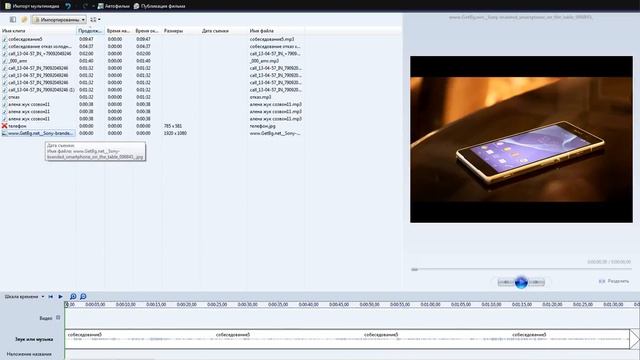Toggle the tasks pane icon left of the folder icon

click(x=13, y=19)
